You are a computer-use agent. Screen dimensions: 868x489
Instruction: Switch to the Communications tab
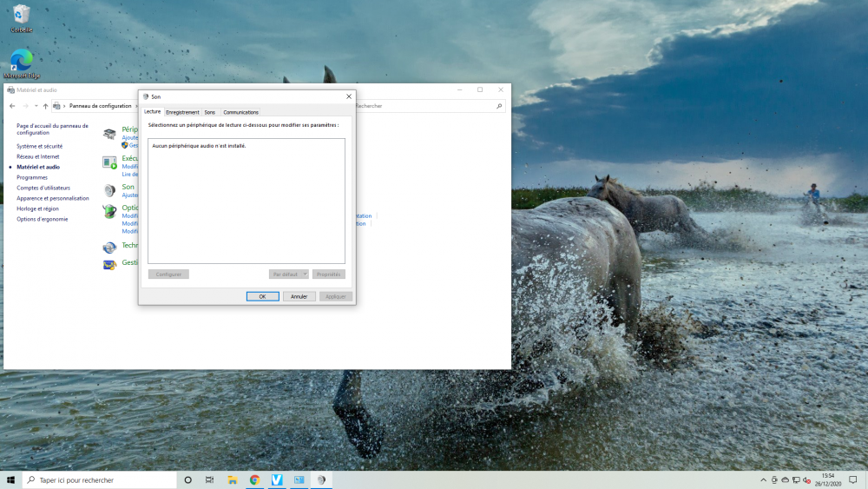point(240,112)
